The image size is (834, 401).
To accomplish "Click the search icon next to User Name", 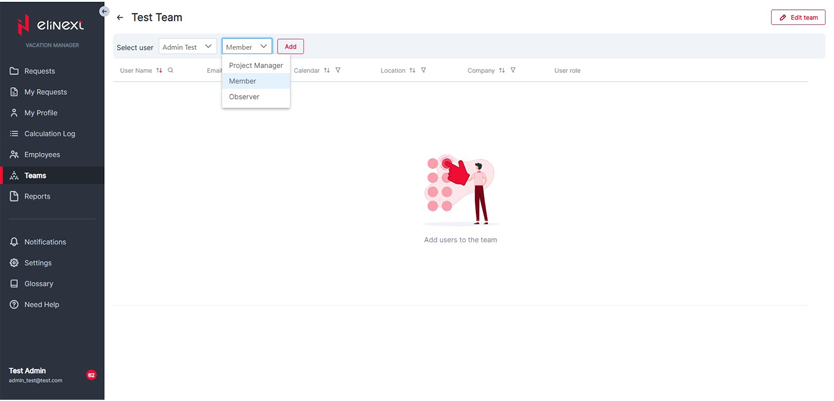I will (x=171, y=71).
